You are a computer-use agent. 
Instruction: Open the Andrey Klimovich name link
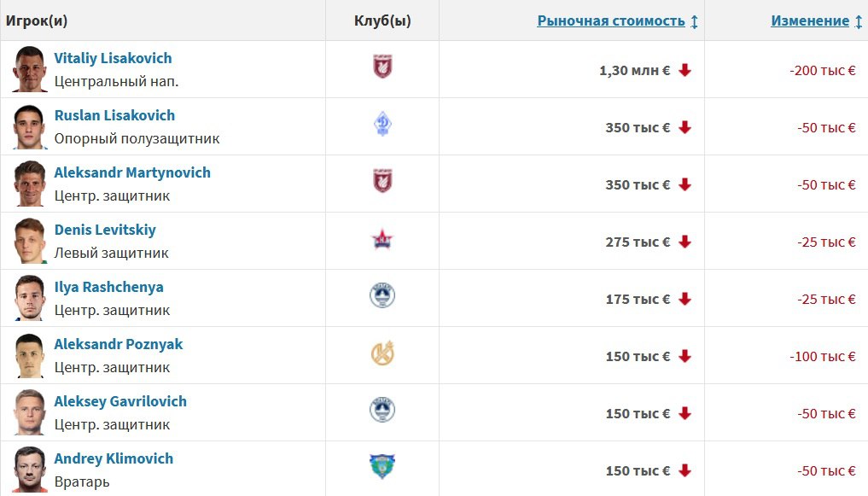(x=114, y=458)
